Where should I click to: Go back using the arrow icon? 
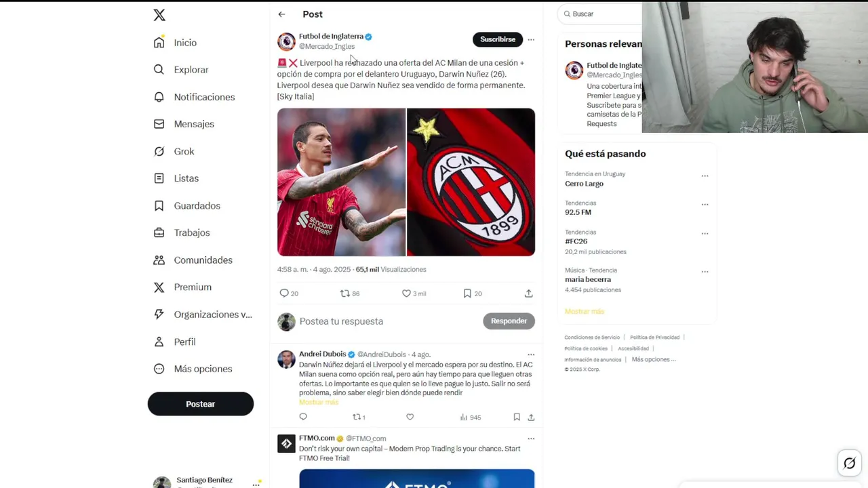pos(281,14)
